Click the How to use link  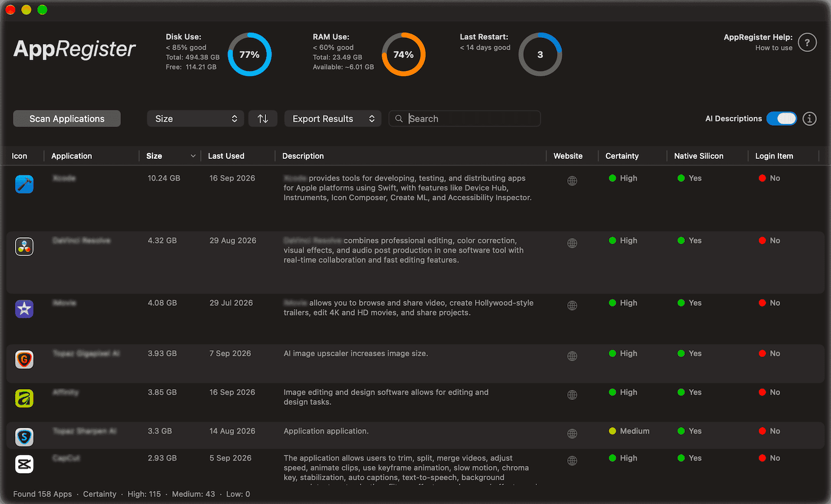tap(774, 48)
